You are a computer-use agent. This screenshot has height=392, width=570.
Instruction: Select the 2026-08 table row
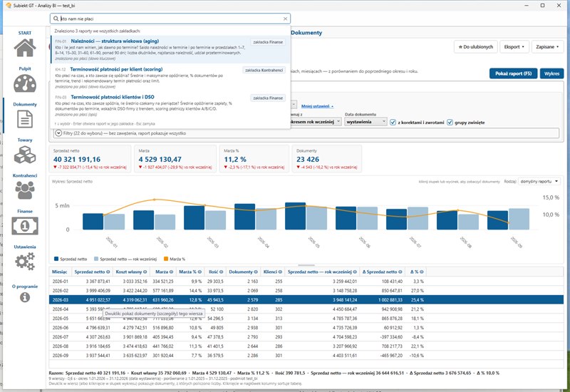[x=306, y=346]
